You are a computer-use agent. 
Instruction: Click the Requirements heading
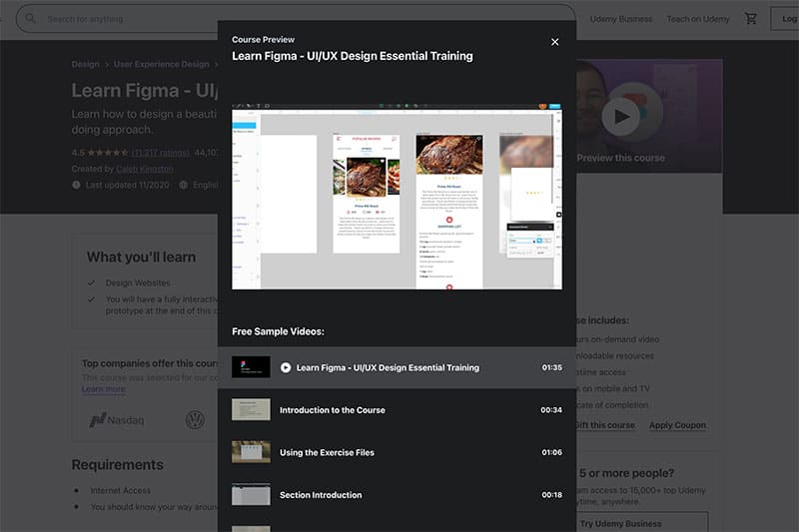coord(117,465)
